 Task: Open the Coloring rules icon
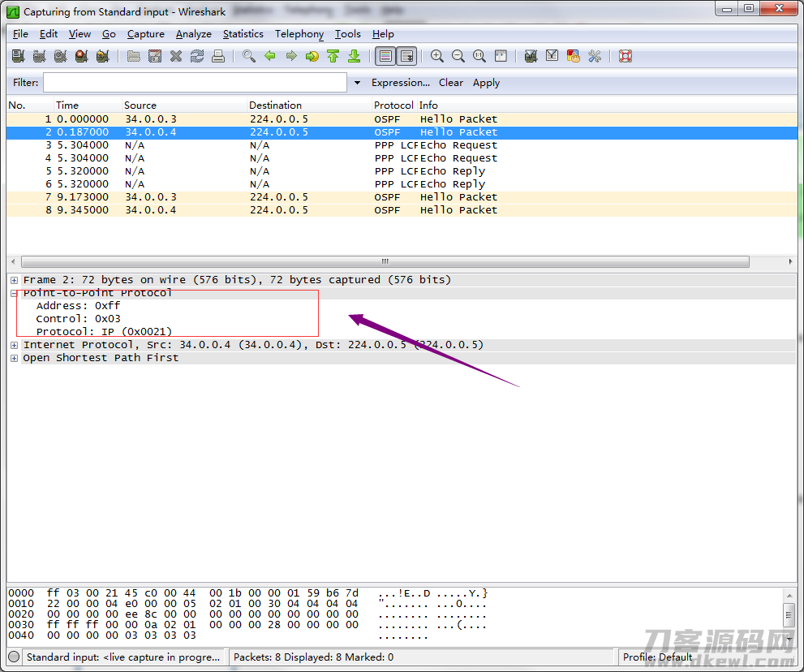[573, 56]
